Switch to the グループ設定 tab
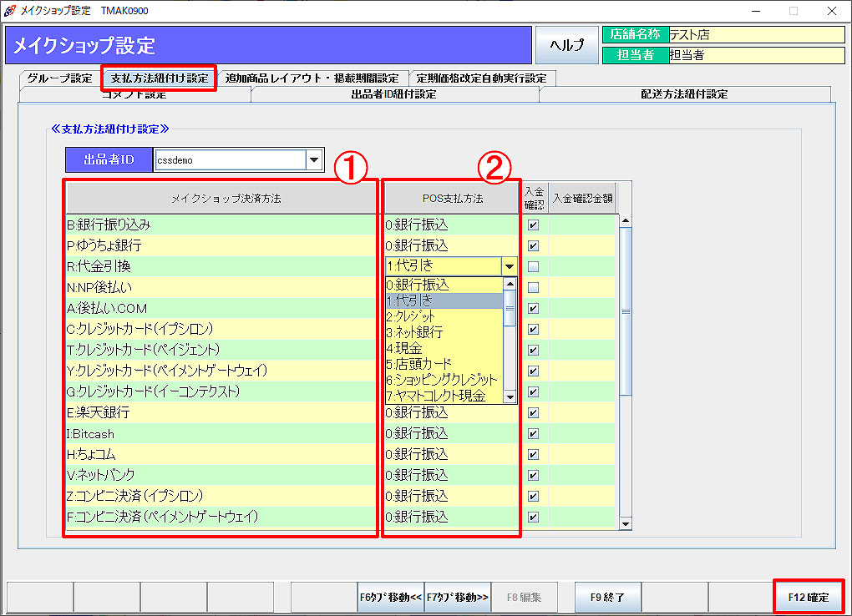Viewport: 852px width, 616px height. (59, 78)
